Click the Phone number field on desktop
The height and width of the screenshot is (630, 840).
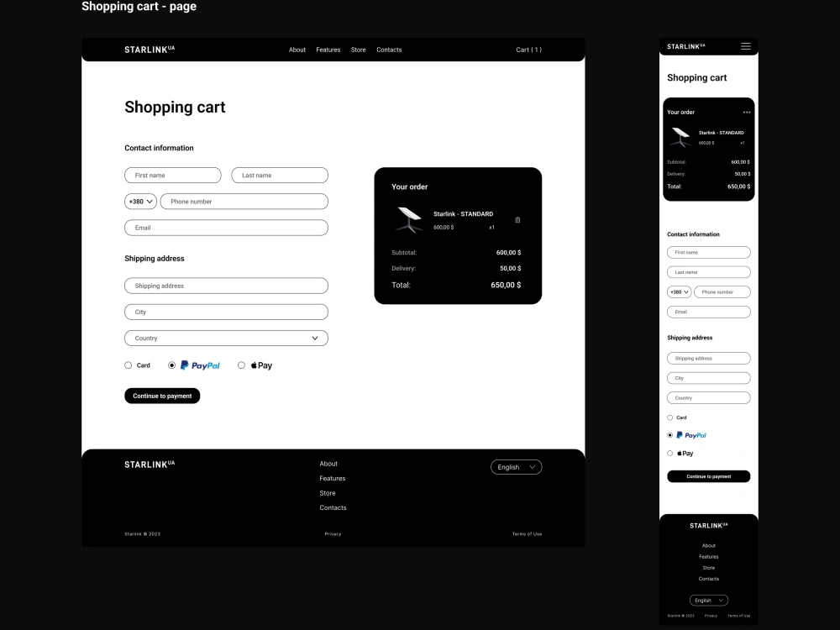click(x=244, y=202)
